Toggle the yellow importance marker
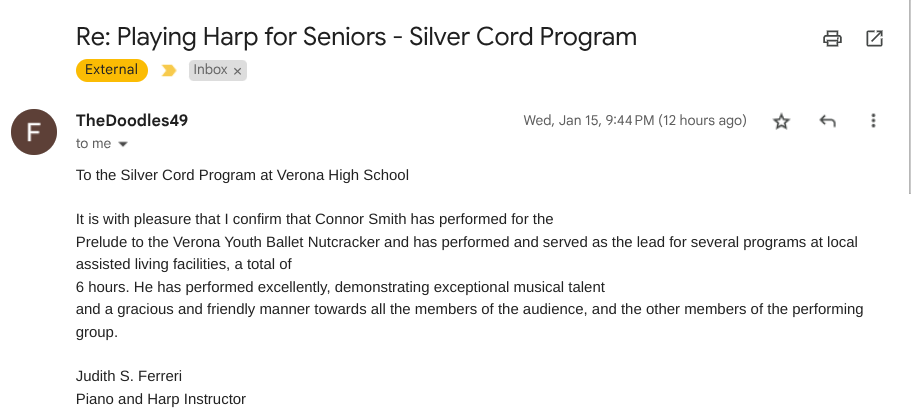The width and height of the screenshot is (911, 416). pyautogui.click(x=169, y=71)
